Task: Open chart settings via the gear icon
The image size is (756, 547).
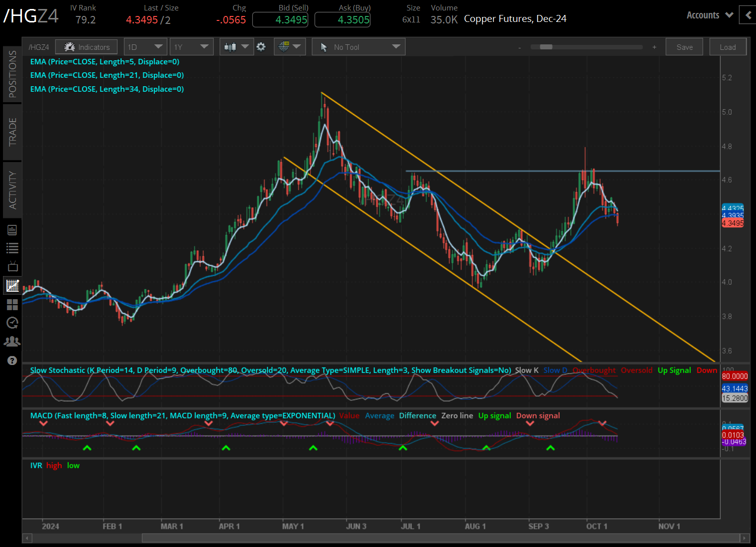Action: [x=261, y=46]
